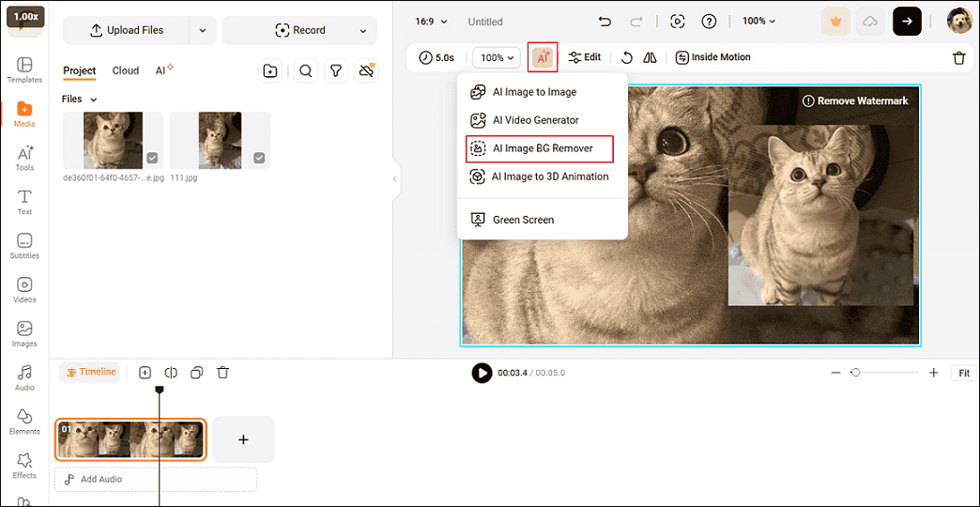
Task: Open Inside Motion settings
Action: pos(713,57)
